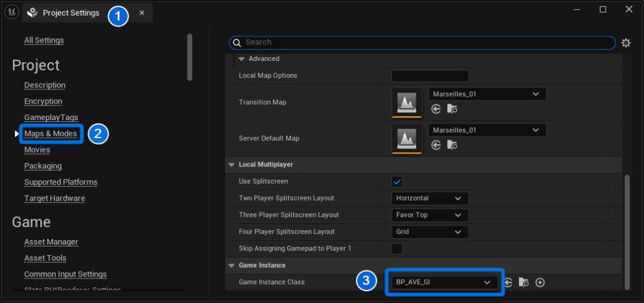Image resolution: width=644 pixels, height=303 pixels.
Task: Browse to Transition Map in Content Browser
Action: [452, 109]
